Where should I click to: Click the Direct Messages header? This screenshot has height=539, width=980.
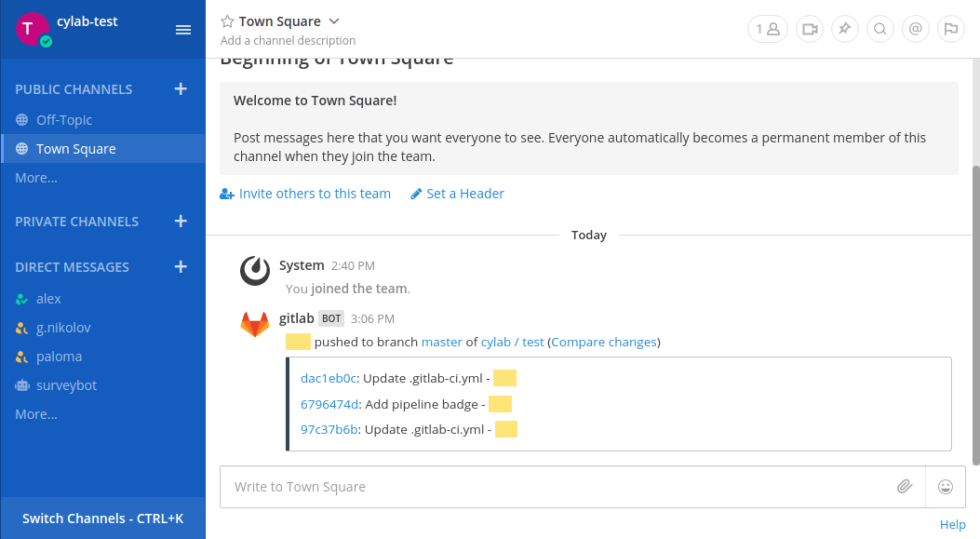(x=72, y=266)
